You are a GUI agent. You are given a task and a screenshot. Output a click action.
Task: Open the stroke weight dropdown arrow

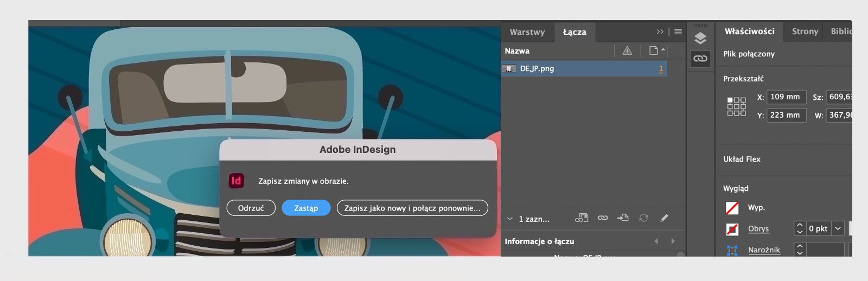838,228
